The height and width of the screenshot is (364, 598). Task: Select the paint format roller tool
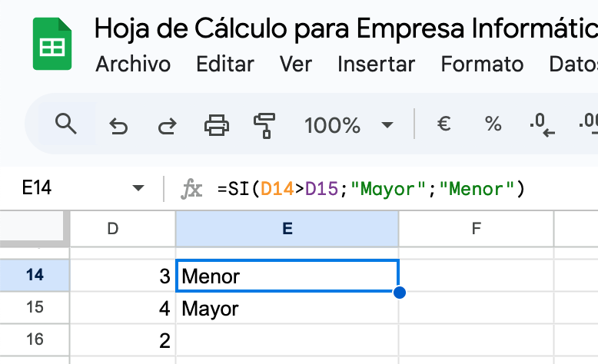tap(264, 124)
